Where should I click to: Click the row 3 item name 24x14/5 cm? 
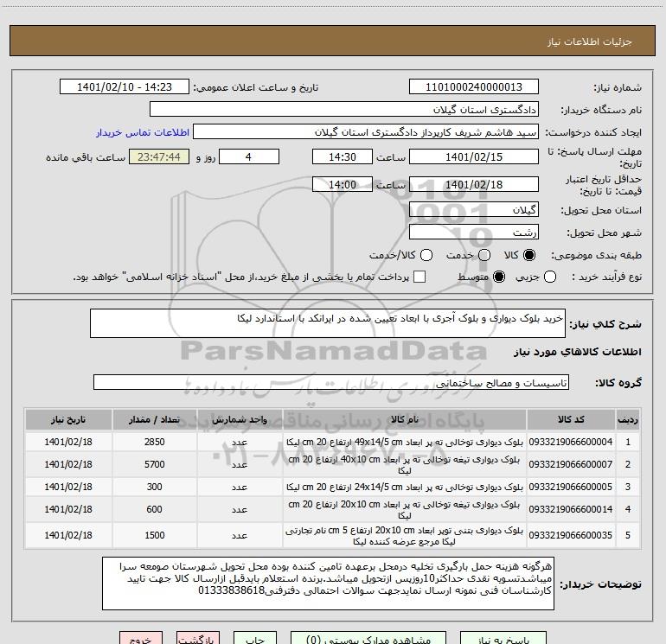(x=405, y=487)
